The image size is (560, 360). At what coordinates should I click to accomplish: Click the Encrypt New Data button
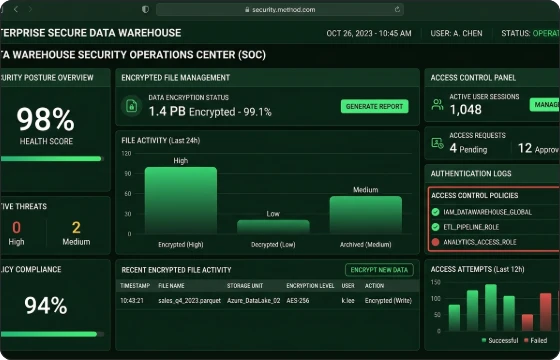click(x=379, y=270)
